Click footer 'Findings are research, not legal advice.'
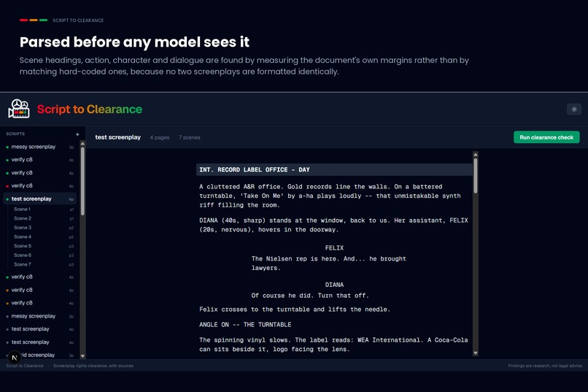The height and width of the screenshot is (392, 588). click(545, 366)
